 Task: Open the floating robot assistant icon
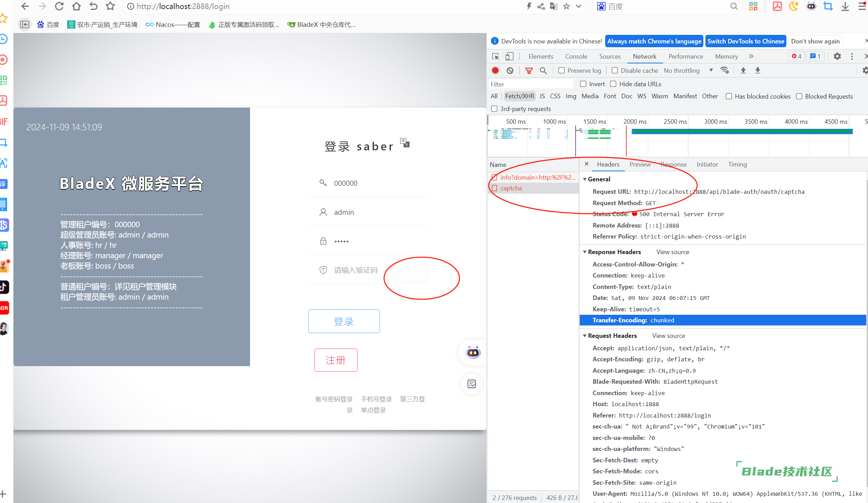point(473,352)
